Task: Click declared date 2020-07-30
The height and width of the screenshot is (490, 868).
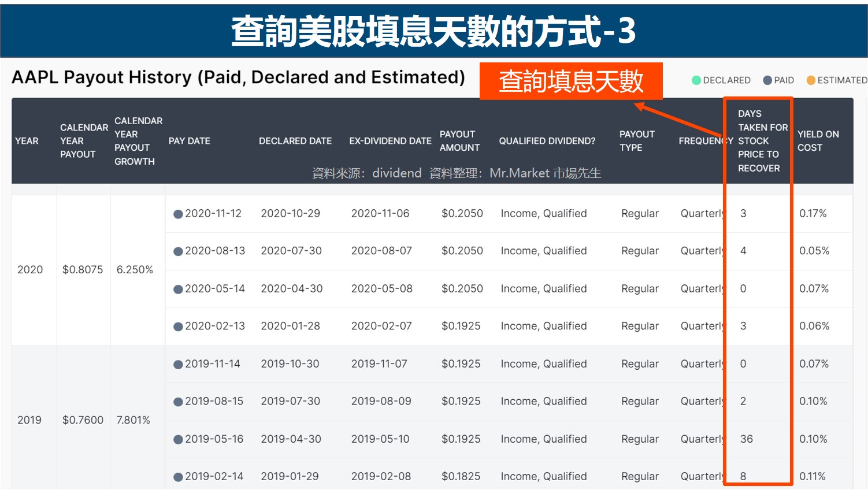Action: pyautogui.click(x=291, y=251)
